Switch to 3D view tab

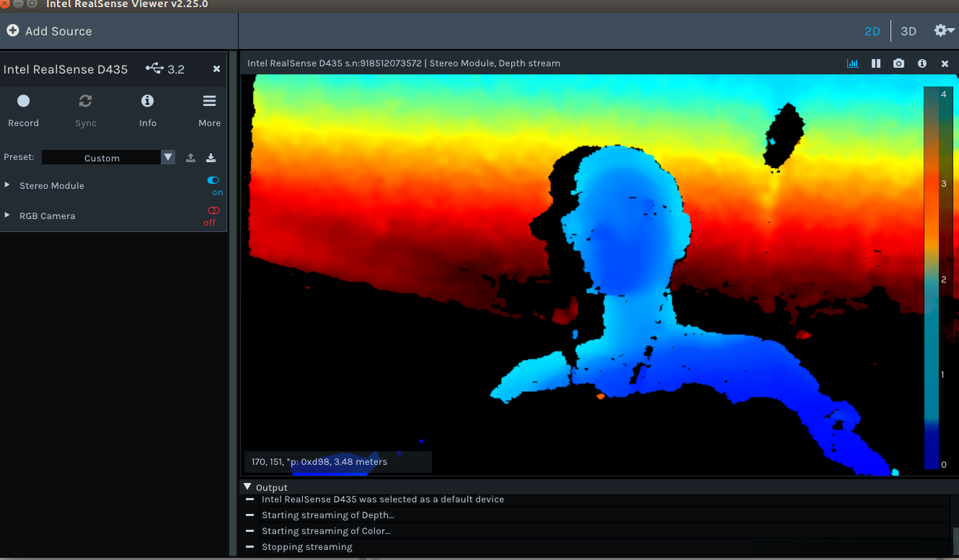pyautogui.click(x=909, y=31)
